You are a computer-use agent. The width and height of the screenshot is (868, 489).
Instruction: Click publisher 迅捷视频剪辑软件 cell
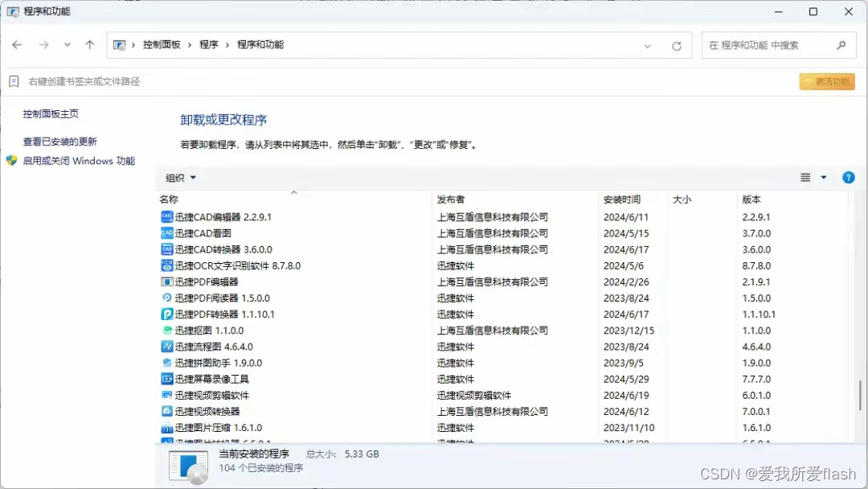pyautogui.click(x=474, y=396)
